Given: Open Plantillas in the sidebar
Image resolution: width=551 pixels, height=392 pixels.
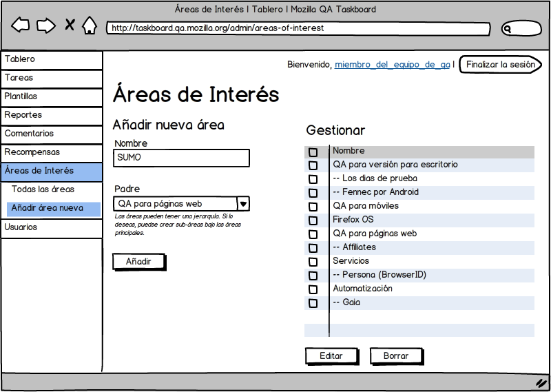Looking at the screenshot, I should tap(52, 97).
